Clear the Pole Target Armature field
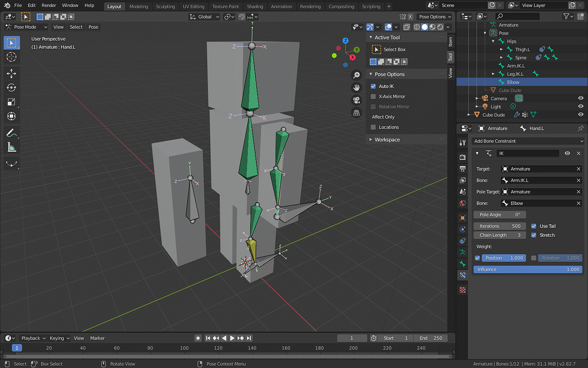This screenshot has height=368, width=588. pos(579,192)
